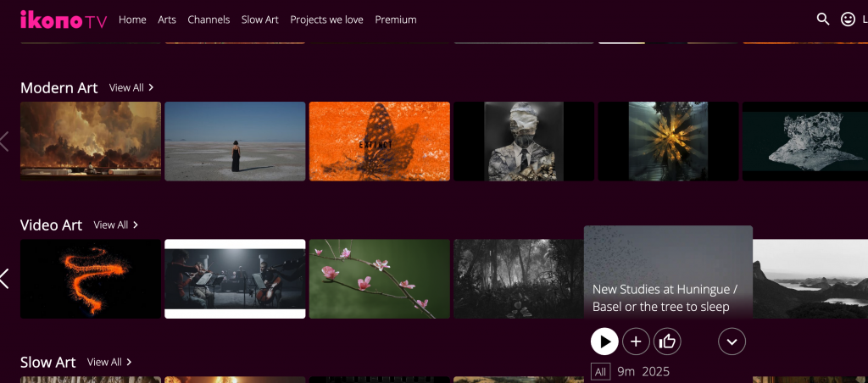Open View All for Video Art

tap(116, 225)
